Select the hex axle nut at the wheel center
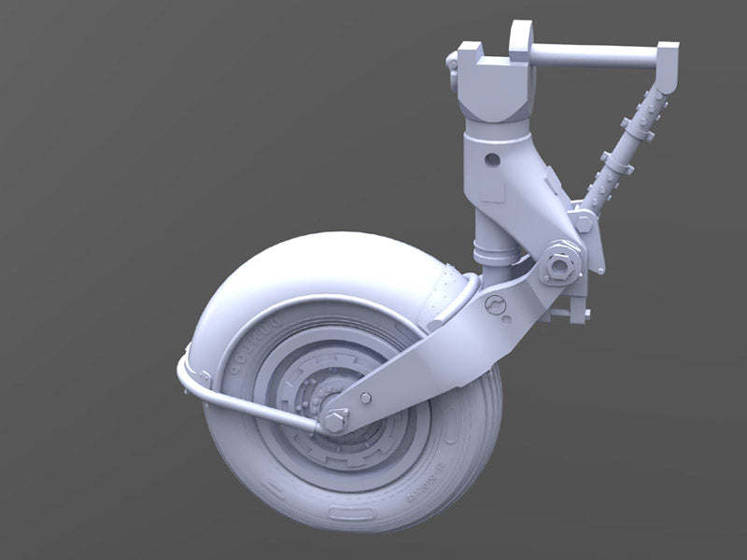Image resolution: width=747 pixels, height=560 pixels. pyautogui.click(x=333, y=420)
